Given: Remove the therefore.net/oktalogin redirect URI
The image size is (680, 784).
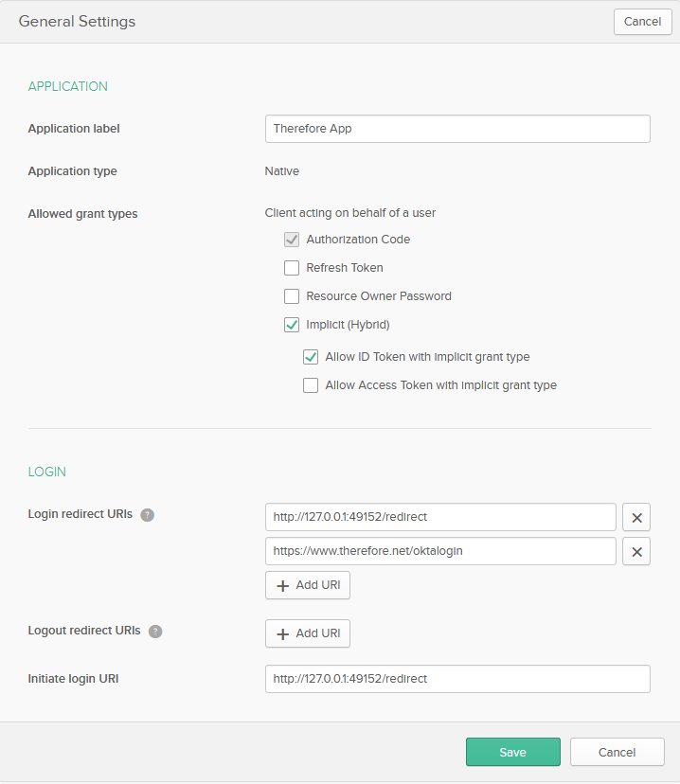Looking at the screenshot, I should (x=635, y=551).
